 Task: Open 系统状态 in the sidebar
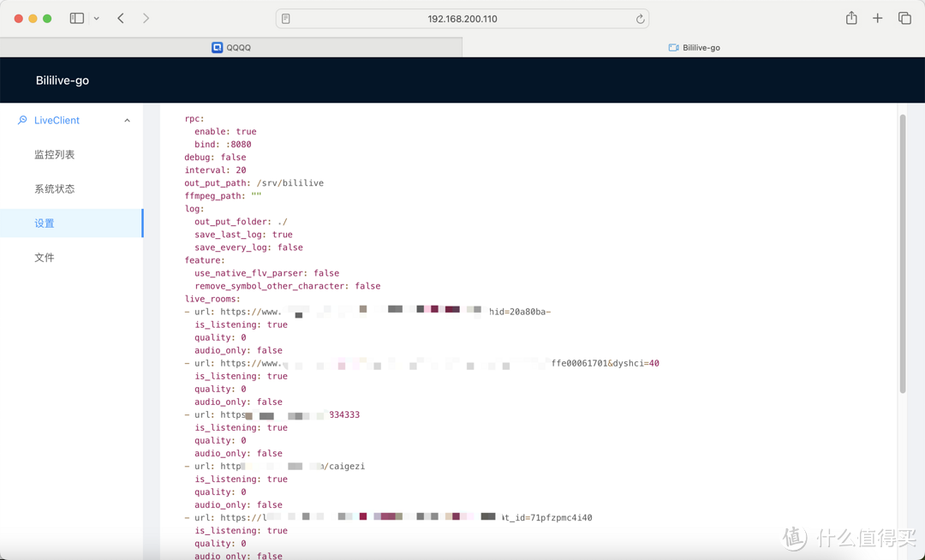[55, 189]
